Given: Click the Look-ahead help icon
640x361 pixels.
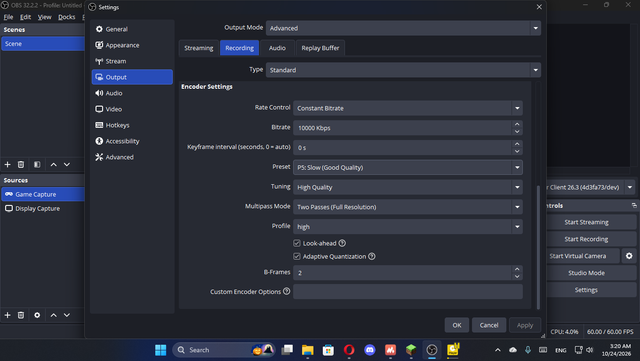Looking at the screenshot, I should [342, 243].
